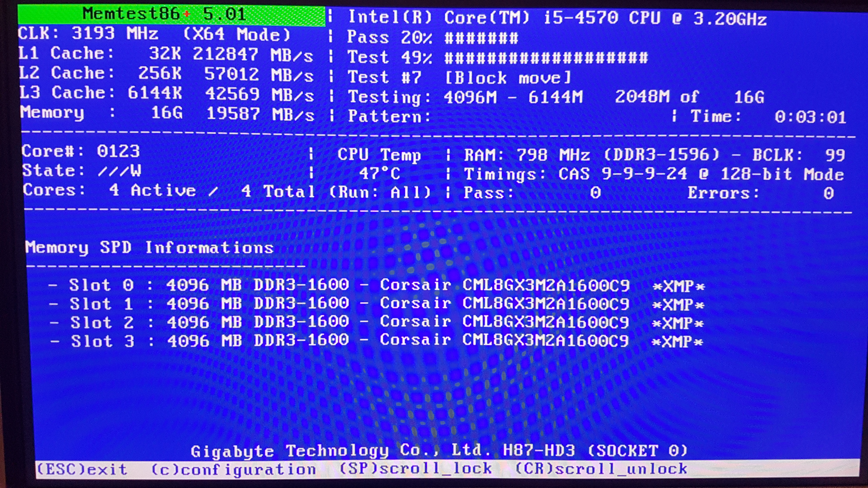This screenshot has height=488, width=868.
Task: Click the Time 0:03:01 display
Action: 810,117
